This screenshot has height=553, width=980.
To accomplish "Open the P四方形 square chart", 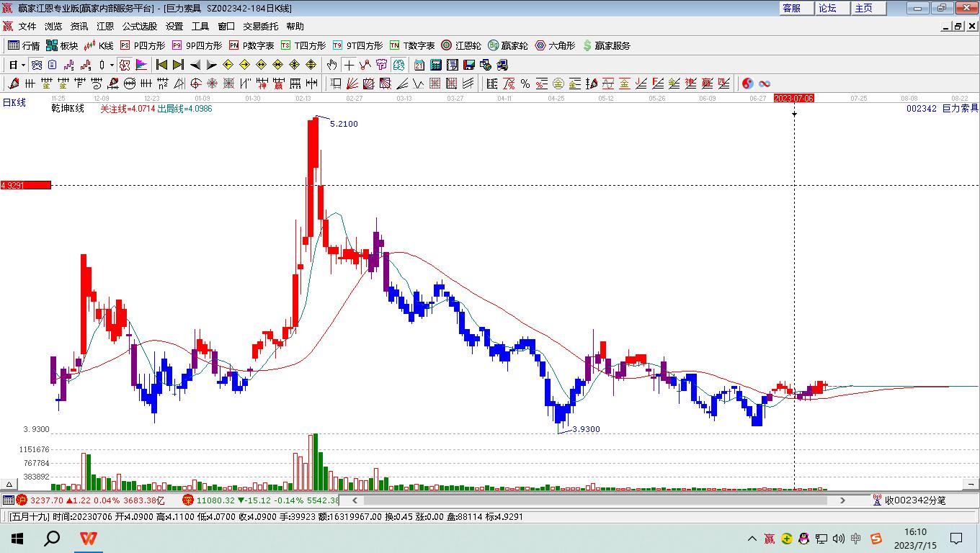I will 142,45.
